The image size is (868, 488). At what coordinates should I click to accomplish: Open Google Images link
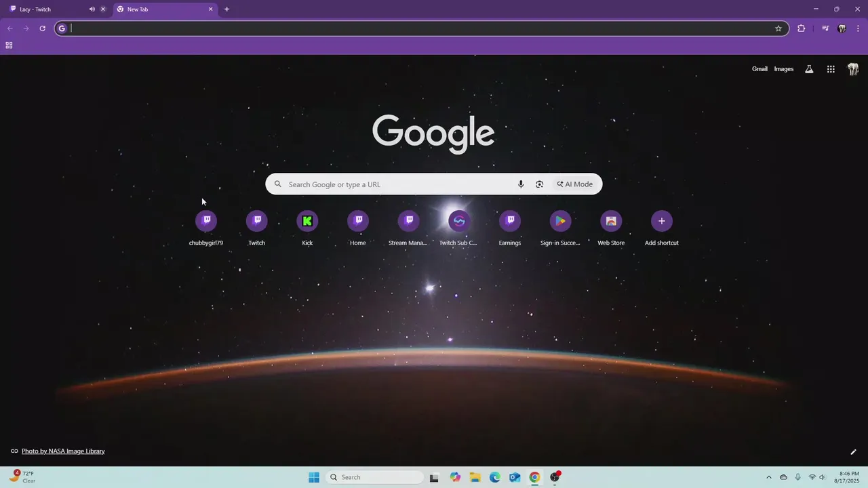tap(784, 69)
